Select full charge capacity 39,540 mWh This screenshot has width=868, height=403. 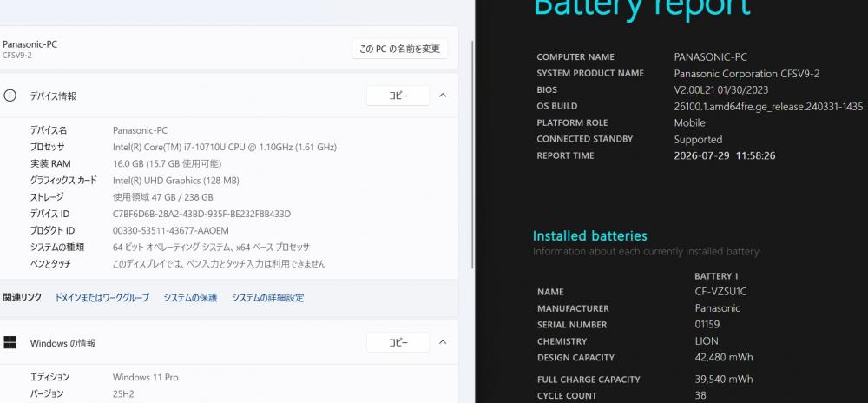click(x=724, y=380)
